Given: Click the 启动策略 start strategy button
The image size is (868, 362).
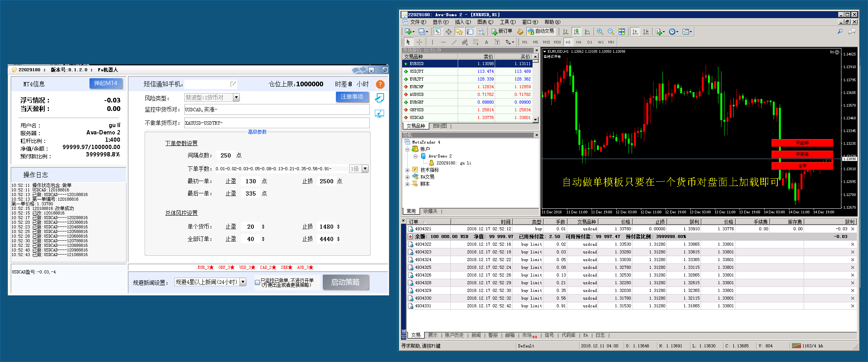Looking at the screenshot, I should [x=346, y=282].
